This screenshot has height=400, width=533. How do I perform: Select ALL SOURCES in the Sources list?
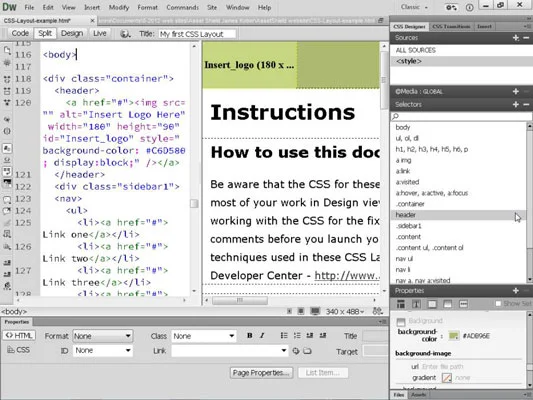461,50
